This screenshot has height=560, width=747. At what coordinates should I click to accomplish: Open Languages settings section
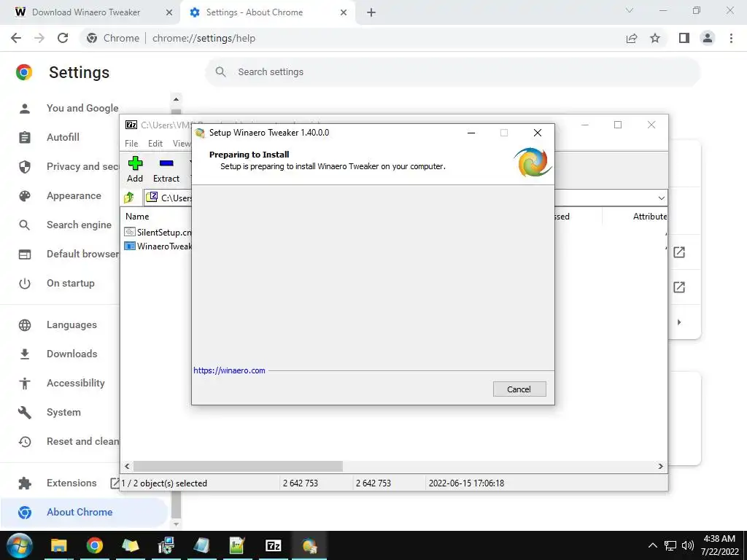[x=71, y=324]
